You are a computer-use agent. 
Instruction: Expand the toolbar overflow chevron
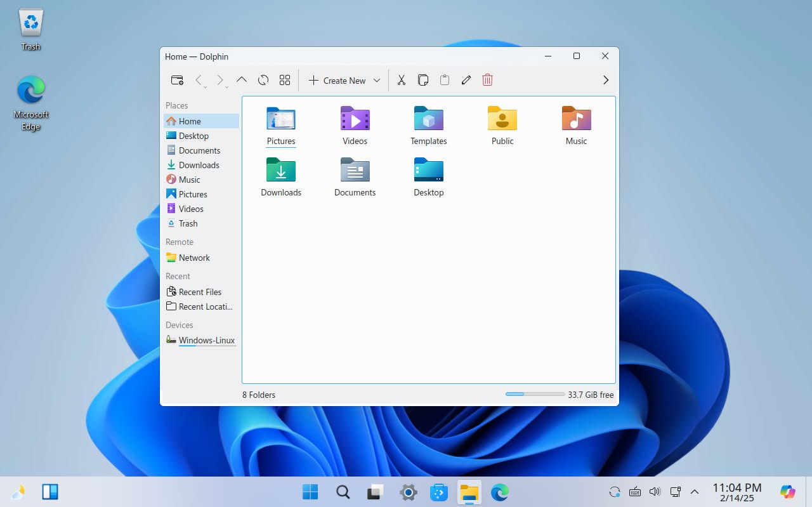[605, 81]
